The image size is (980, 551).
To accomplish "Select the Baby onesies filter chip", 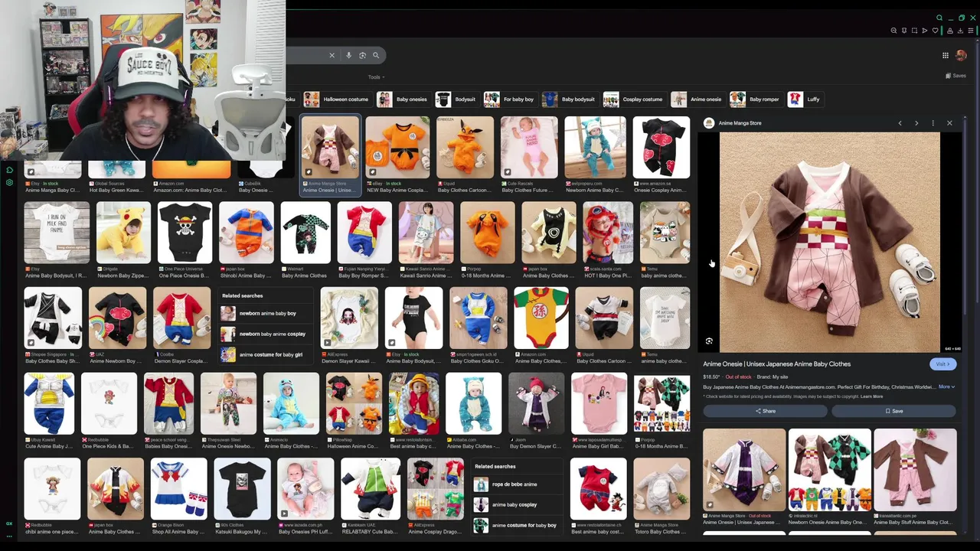I will tap(403, 99).
